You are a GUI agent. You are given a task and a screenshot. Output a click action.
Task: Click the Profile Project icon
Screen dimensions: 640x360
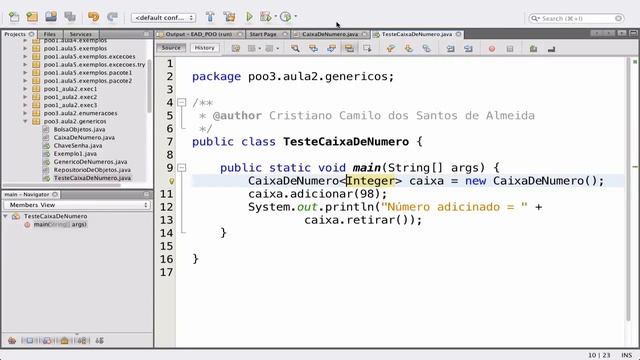[286, 17]
